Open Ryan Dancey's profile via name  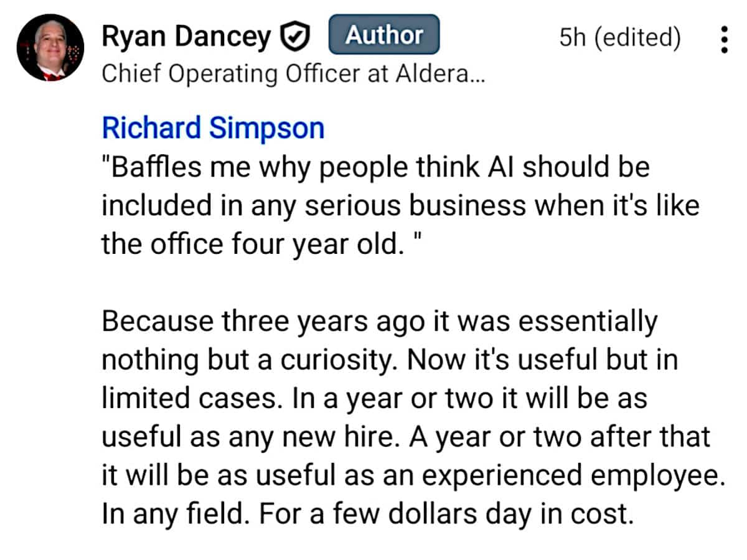[x=186, y=38]
